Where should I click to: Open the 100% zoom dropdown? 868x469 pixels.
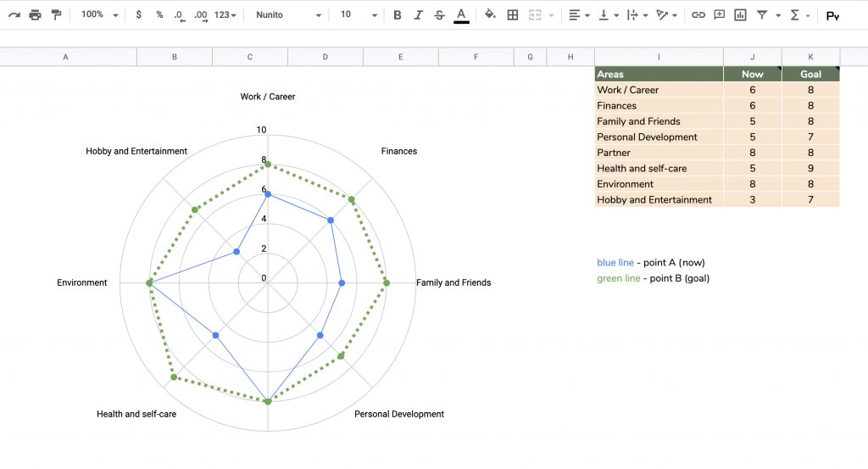click(100, 15)
